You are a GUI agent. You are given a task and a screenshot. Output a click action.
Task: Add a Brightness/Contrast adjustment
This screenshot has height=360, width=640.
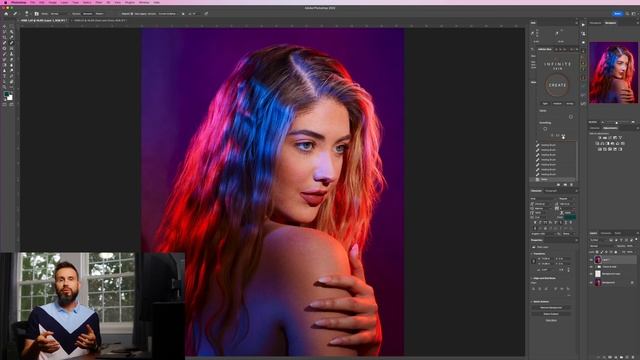click(600, 138)
